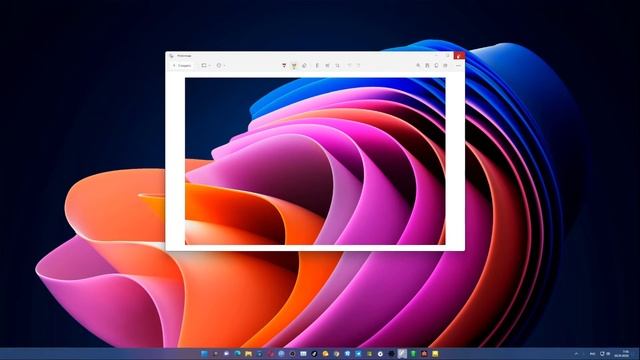Click the New snip button in Snipping Tool
This screenshot has width=640, height=360.
pos(182,65)
